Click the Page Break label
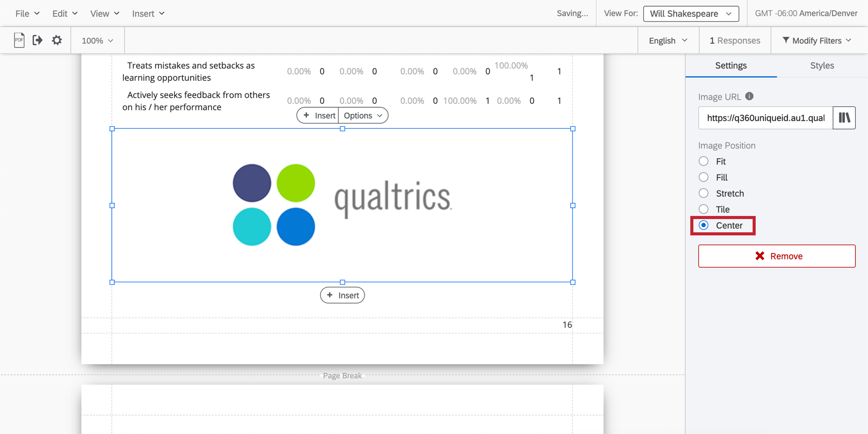The height and width of the screenshot is (434, 868). click(x=342, y=375)
